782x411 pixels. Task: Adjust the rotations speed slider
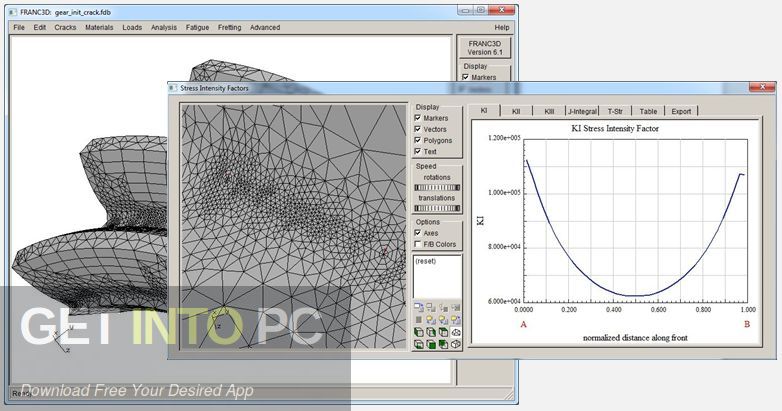pyautogui.click(x=437, y=188)
